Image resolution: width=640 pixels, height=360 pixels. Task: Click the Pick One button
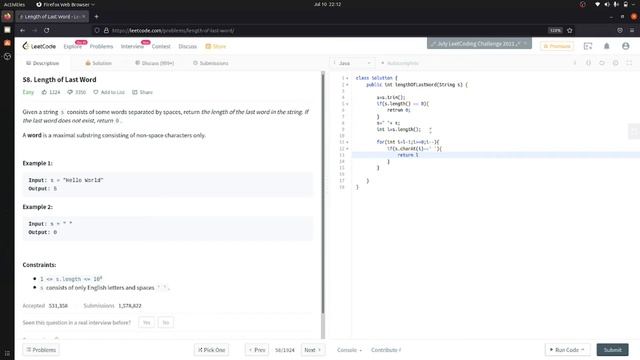(x=211, y=350)
